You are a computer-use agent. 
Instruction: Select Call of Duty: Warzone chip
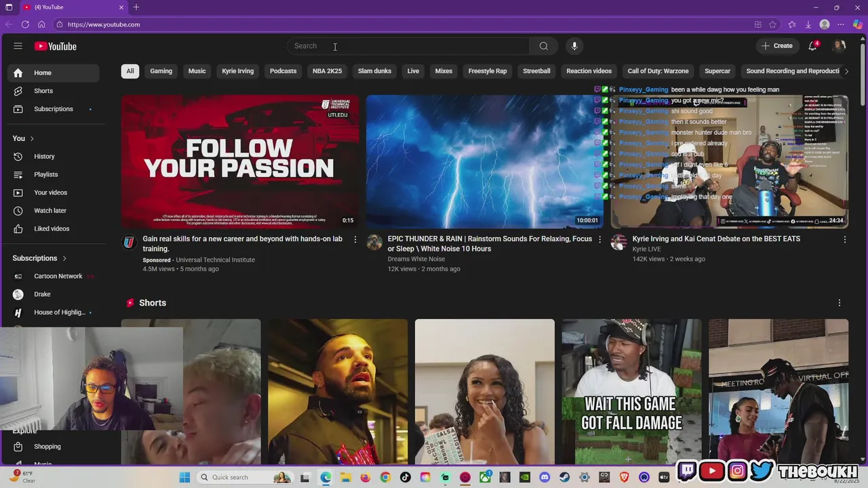pos(658,71)
